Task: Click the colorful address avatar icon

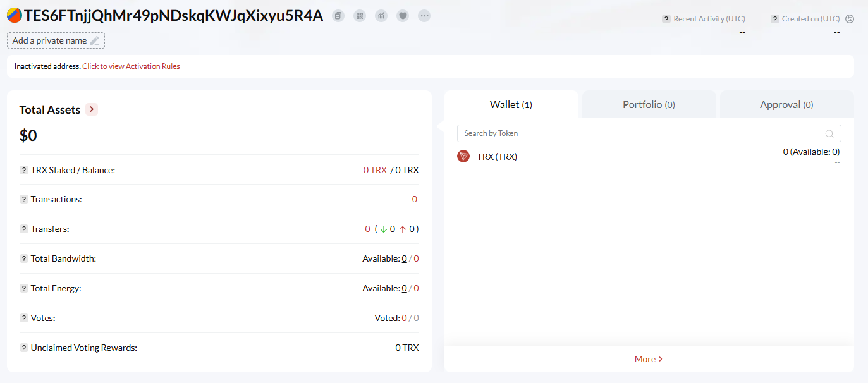Action: (15, 16)
